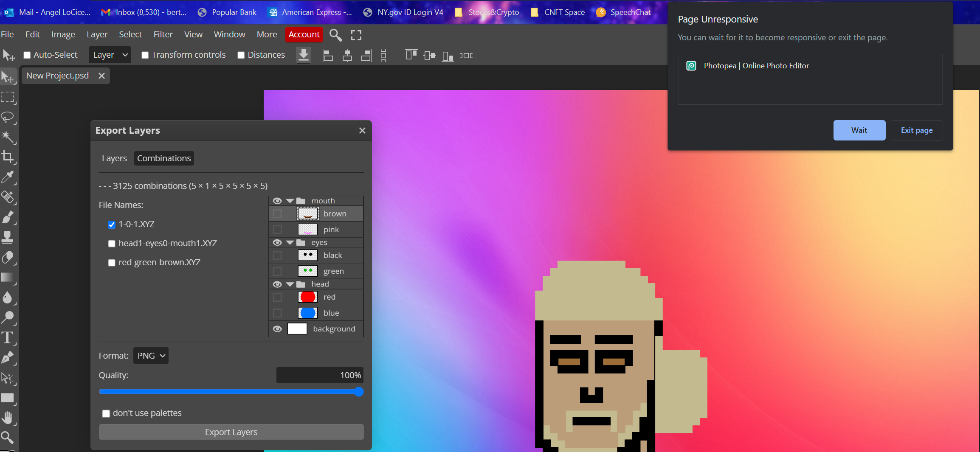
Task: Select the Type tool
Action: tap(8, 338)
